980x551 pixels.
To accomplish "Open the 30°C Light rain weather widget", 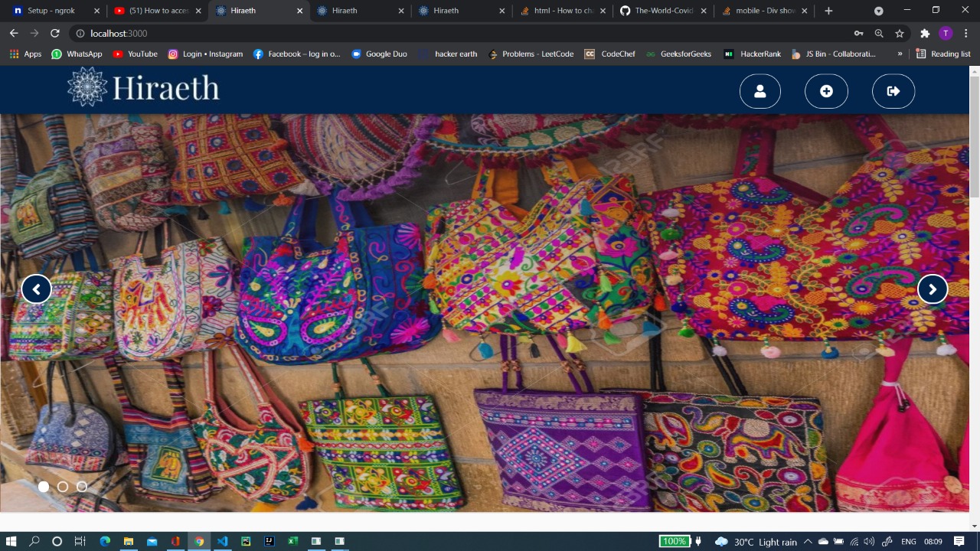I will pyautogui.click(x=756, y=542).
